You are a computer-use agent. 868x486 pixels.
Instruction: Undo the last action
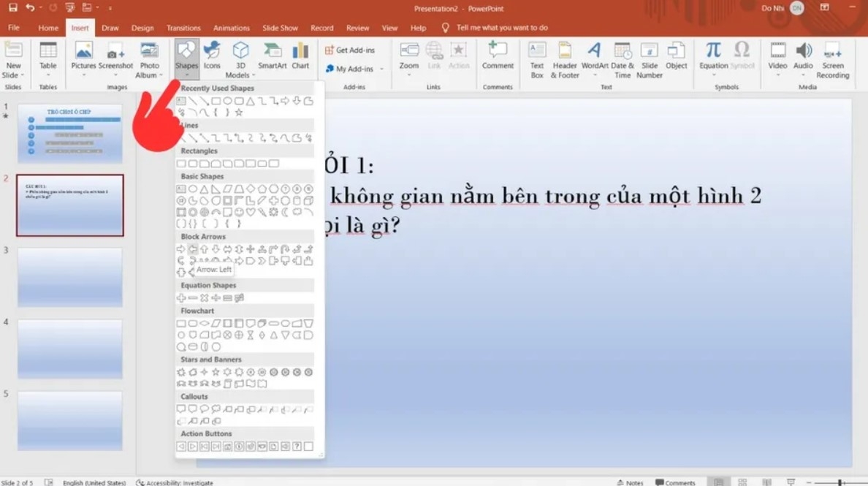click(30, 8)
